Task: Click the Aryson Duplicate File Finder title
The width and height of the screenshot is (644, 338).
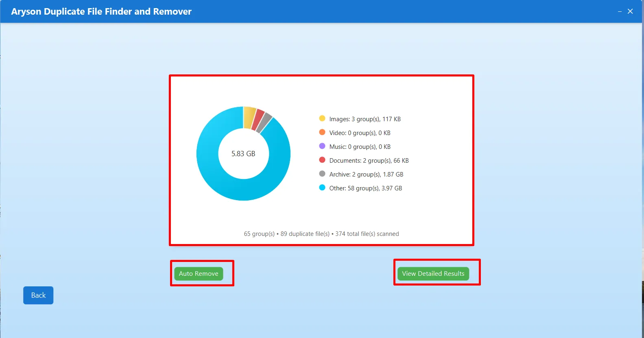Action: (x=101, y=11)
